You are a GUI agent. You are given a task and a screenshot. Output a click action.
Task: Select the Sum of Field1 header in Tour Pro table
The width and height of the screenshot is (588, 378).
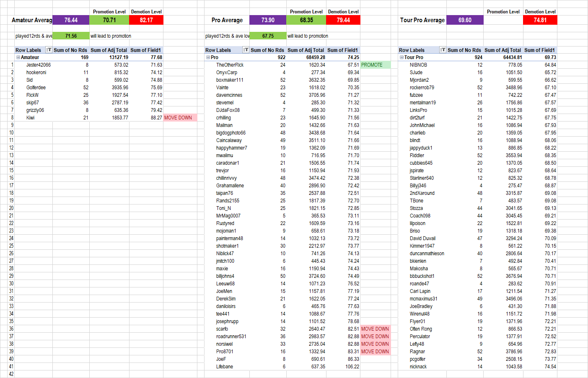click(539, 50)
